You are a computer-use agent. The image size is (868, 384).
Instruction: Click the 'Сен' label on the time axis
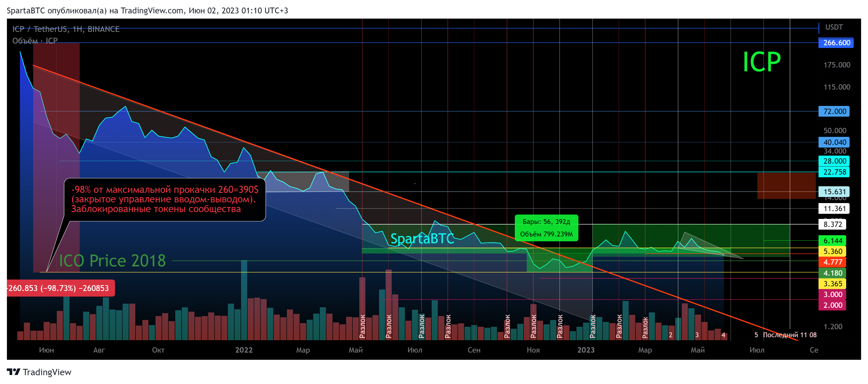tap(474, 350)
